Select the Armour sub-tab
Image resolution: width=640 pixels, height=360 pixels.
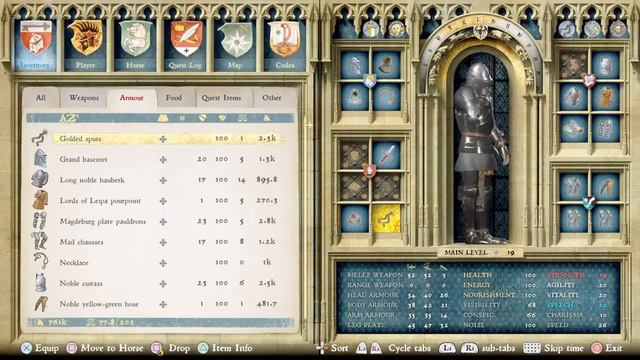132,98
